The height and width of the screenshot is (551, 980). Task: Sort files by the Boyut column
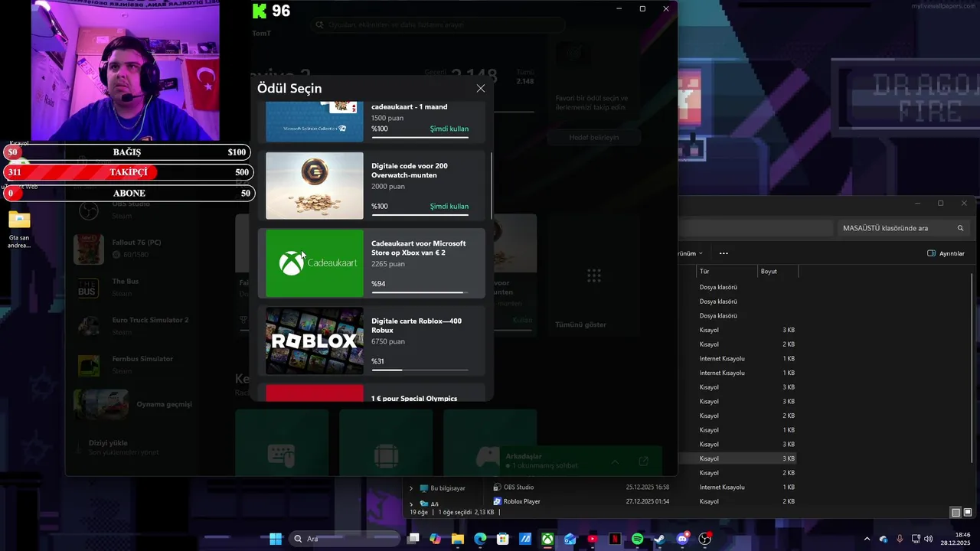coord(778,272)
